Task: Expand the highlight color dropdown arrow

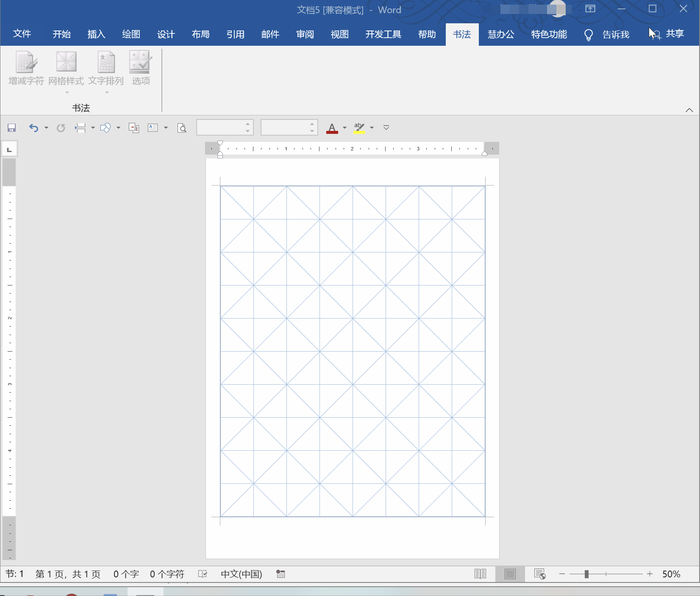Action: pos(372,128)
